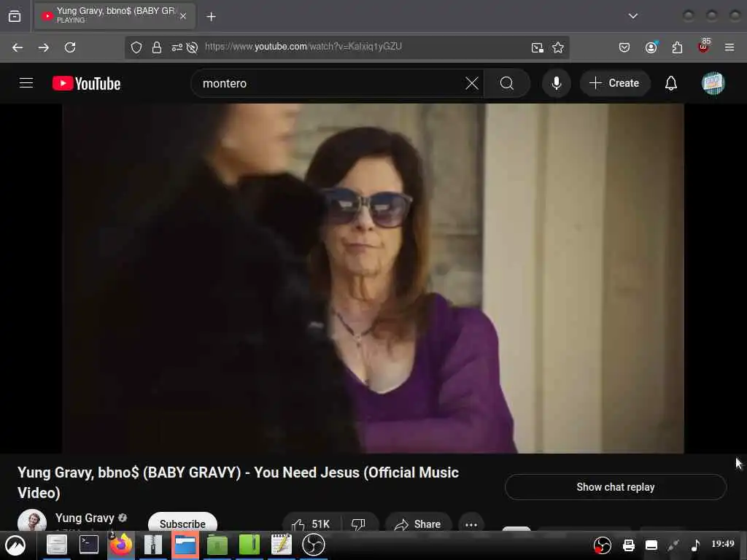Expand the list all tabs chevron
The height and width of the screenshot is (560, 747).
632,16
